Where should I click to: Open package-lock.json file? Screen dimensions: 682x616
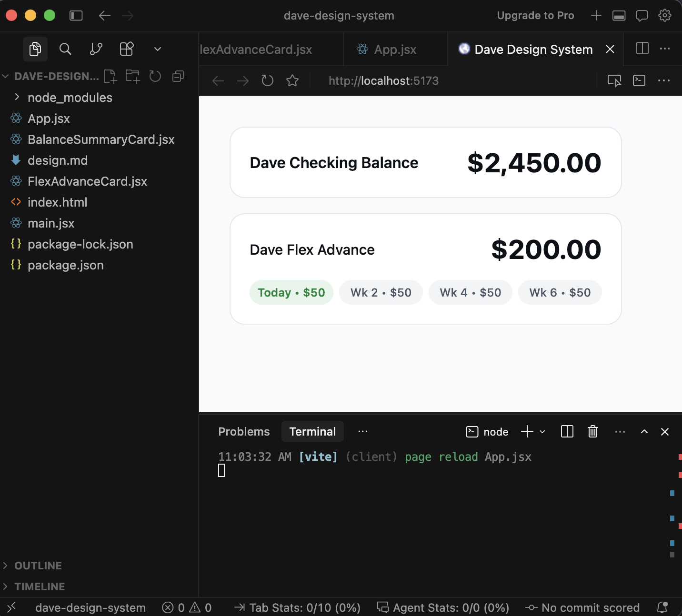click(x=99, y=244)
